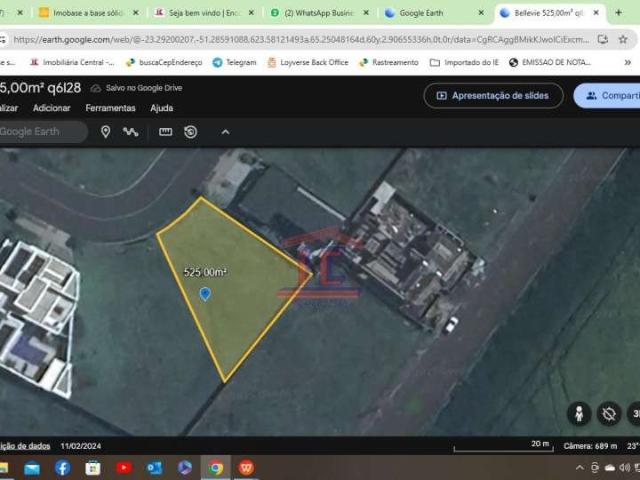Click the blue placemark on the plot
The width and height of the screenshot is (640, 480).
(x=205, y=293)
